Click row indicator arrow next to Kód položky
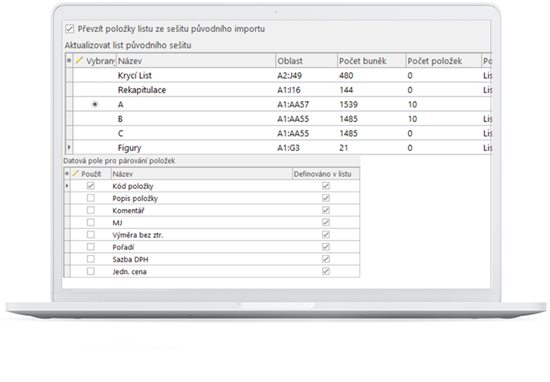This screenshot has height=382, width=550. coord(67,186)
